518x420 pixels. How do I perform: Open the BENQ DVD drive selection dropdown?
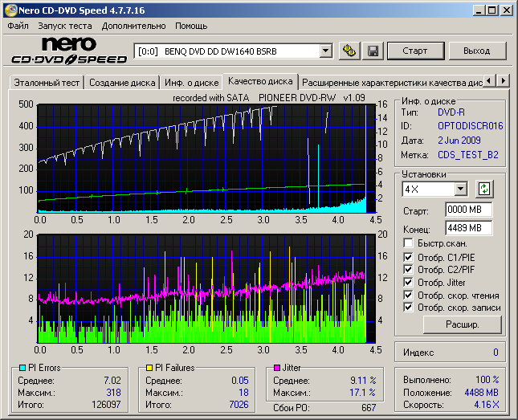pos(325,51)
